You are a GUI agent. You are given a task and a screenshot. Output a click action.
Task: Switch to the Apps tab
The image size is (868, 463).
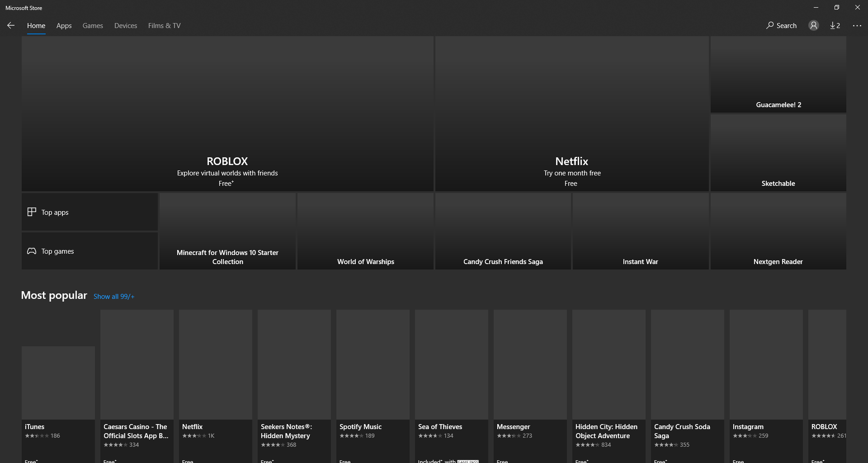click(x=64, y=26)
